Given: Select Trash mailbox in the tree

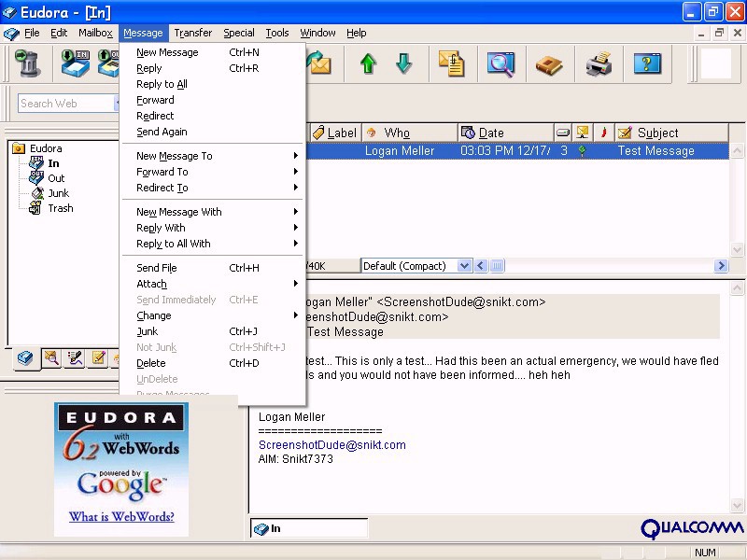Looking at the screenshot, I should pos(60,208).
